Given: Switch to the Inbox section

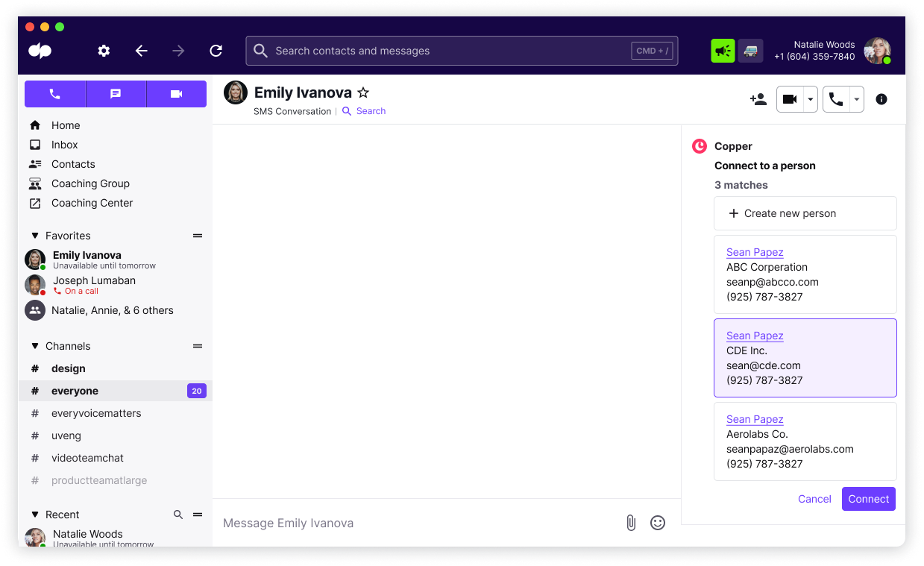Looking at the screenshot, I should (x=64, y=144).
